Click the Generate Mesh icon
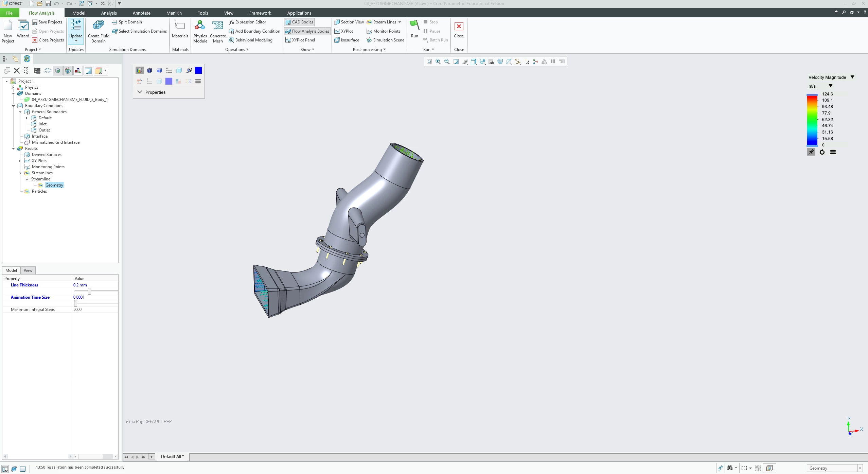868x474 pixels. point(217,26)
